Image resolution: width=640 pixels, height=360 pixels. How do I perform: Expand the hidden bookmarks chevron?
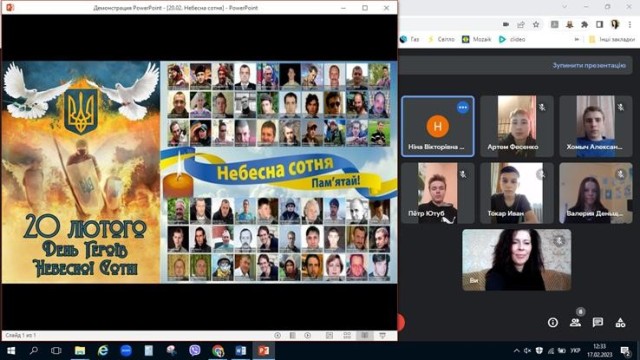tap(577, 39)
